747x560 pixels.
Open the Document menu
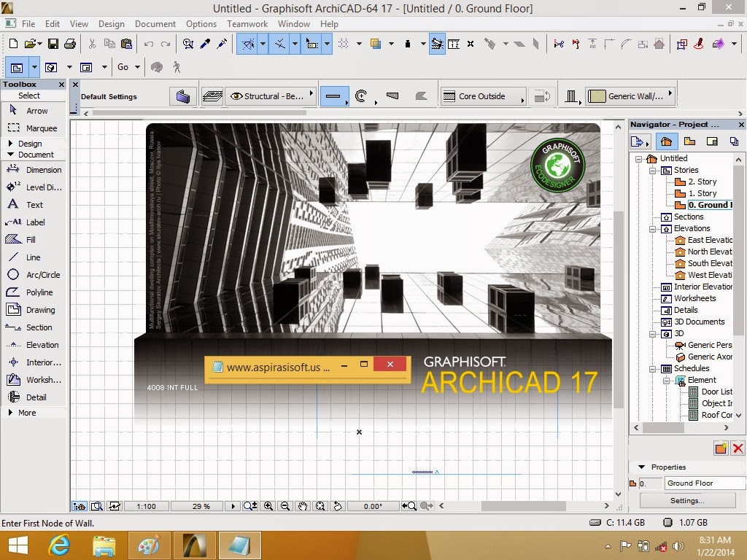pyautogui.click(x=155, y=24)
